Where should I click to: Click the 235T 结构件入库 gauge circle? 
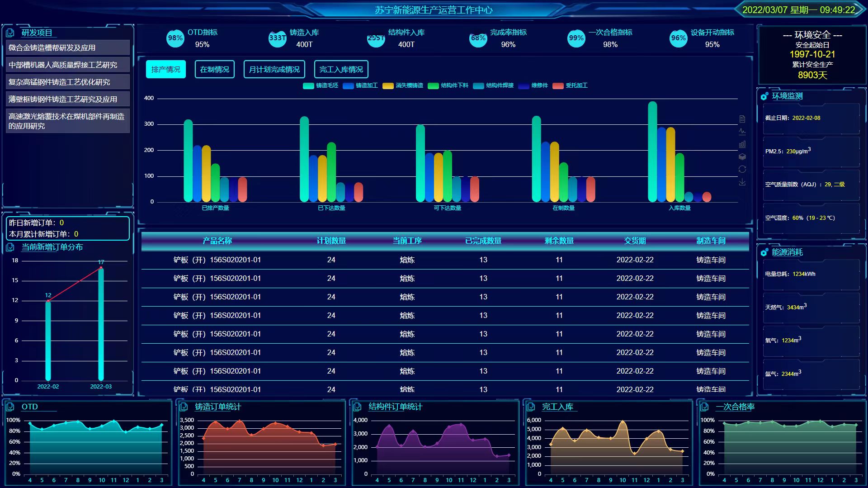click(376, 38)
